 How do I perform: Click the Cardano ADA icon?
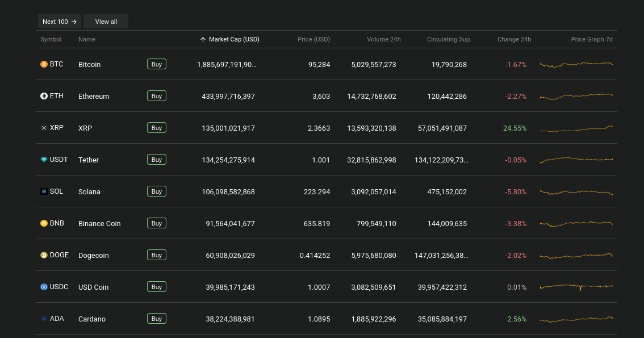(44, 319)
